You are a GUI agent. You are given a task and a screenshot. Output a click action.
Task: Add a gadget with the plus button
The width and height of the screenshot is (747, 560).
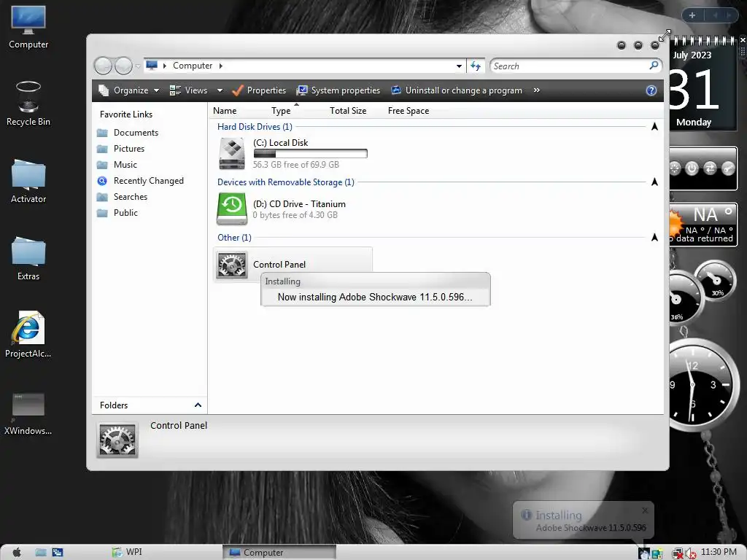point(692,15)
